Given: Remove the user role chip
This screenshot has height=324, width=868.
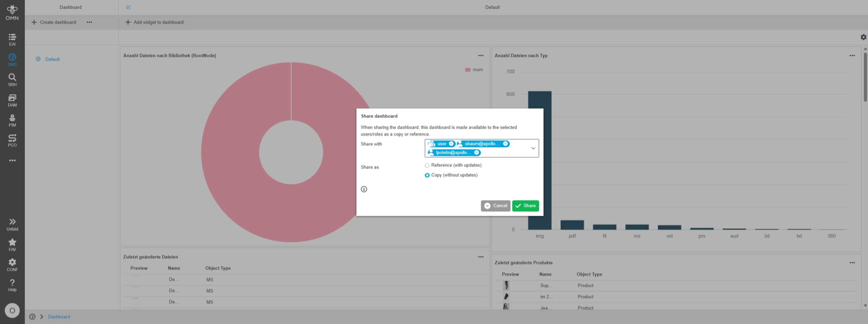Looking at the screenshot, I should 451,144.
